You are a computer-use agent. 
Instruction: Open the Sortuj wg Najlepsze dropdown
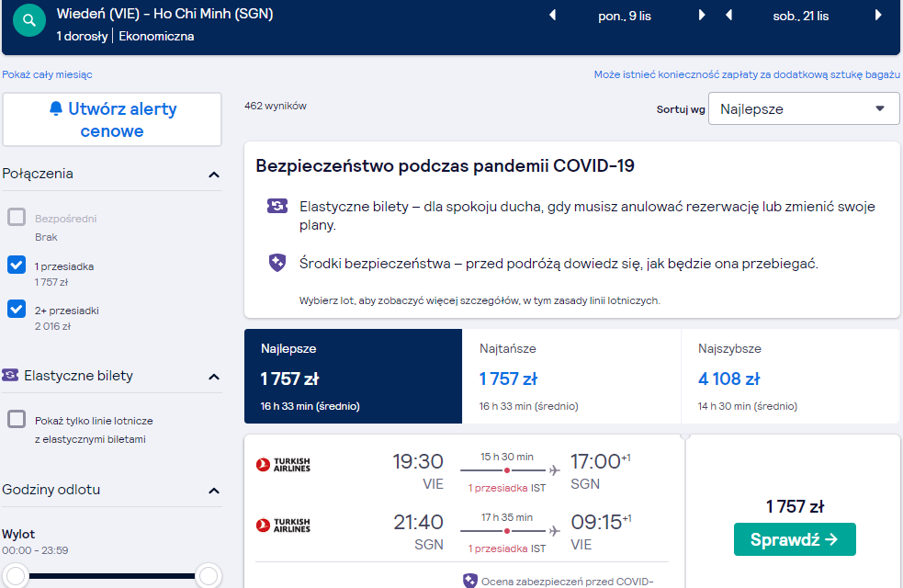point(804,108)
